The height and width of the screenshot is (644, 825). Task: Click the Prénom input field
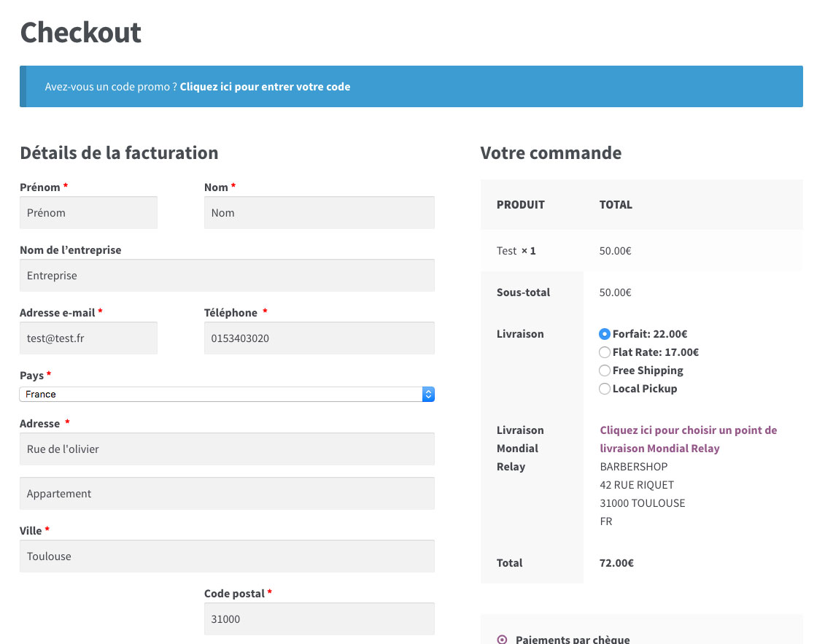pyautogui.click(x=88, y=212)
